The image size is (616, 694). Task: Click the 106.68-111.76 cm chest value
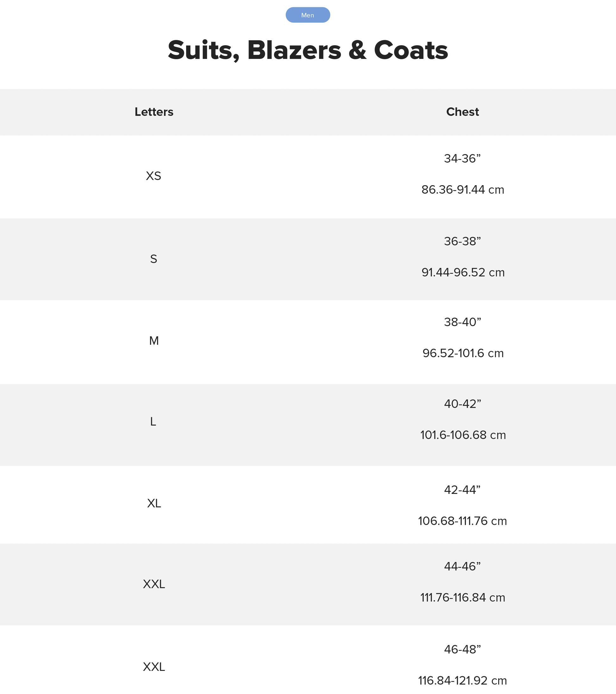(462, 521)
